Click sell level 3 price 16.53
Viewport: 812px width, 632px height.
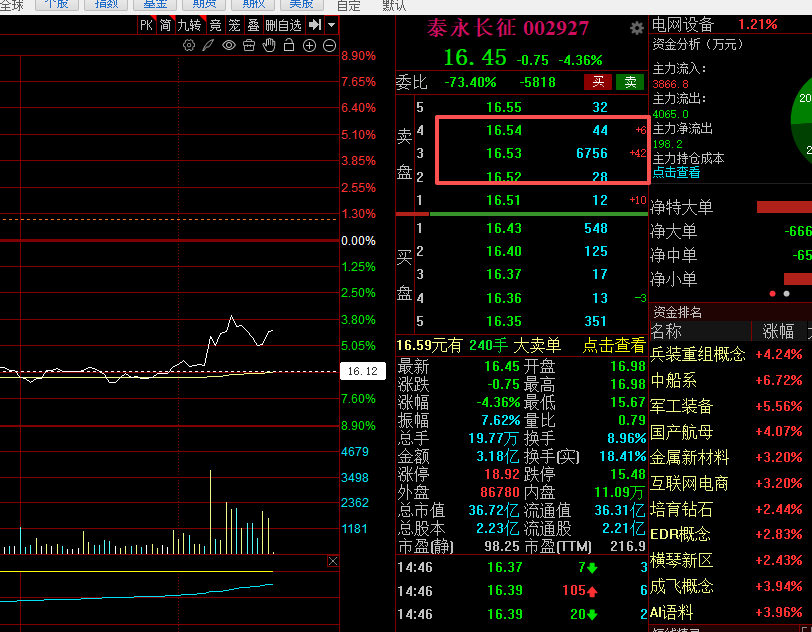coord(504,153)
